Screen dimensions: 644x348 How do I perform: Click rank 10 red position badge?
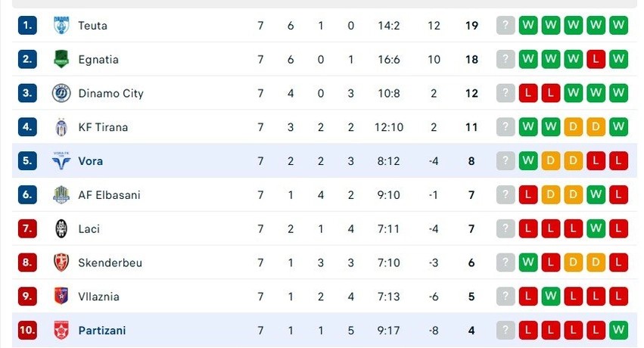[x=27, y=330]
